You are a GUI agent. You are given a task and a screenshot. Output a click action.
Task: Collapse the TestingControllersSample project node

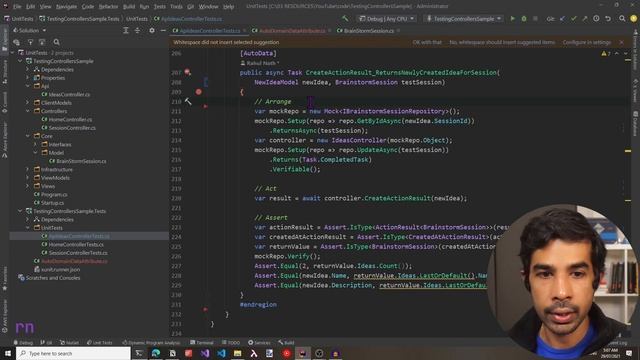(x=20, y=61)
